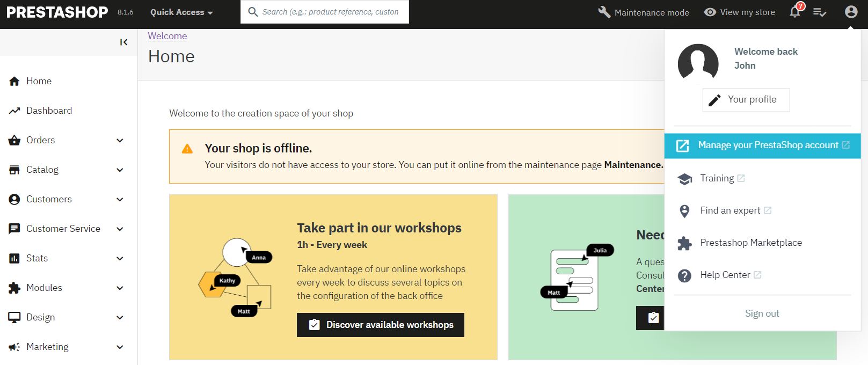The height and width of the screenshot is (365, 868).
Task: Expand the Catalog submenu chevron
Action: pos(120,170)
